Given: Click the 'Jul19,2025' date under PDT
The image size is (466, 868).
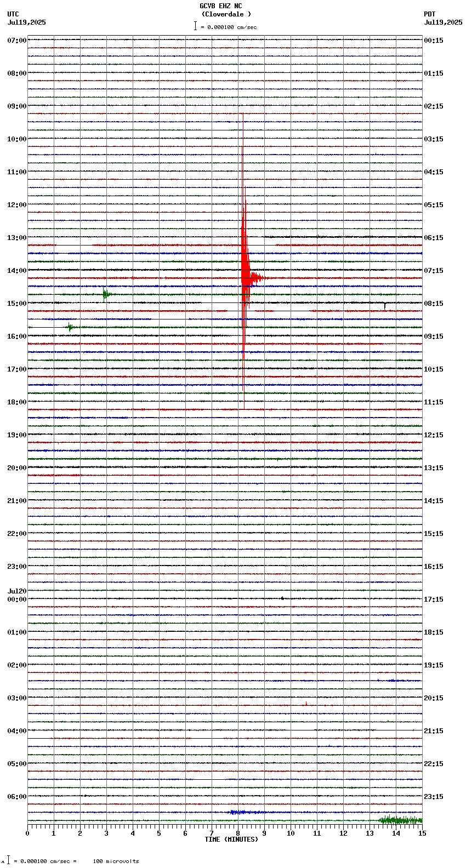Looking at the screenshot, I should pos(443,22).
